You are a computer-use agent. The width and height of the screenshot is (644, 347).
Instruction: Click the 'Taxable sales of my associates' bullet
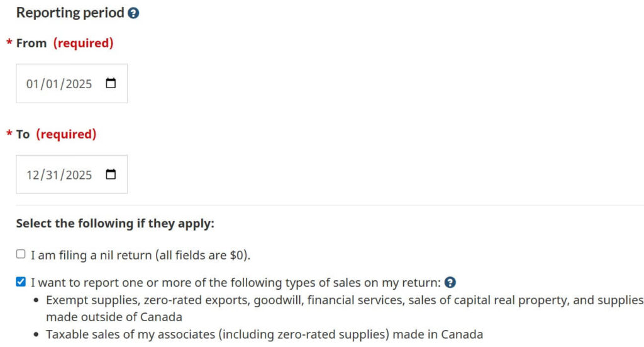point(264,334)
